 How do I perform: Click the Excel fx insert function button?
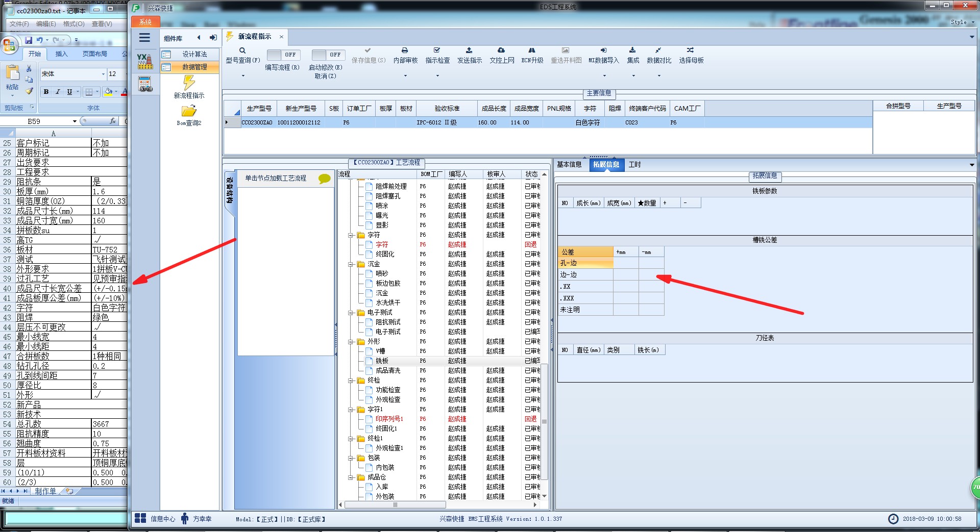[x=113, y=121]
